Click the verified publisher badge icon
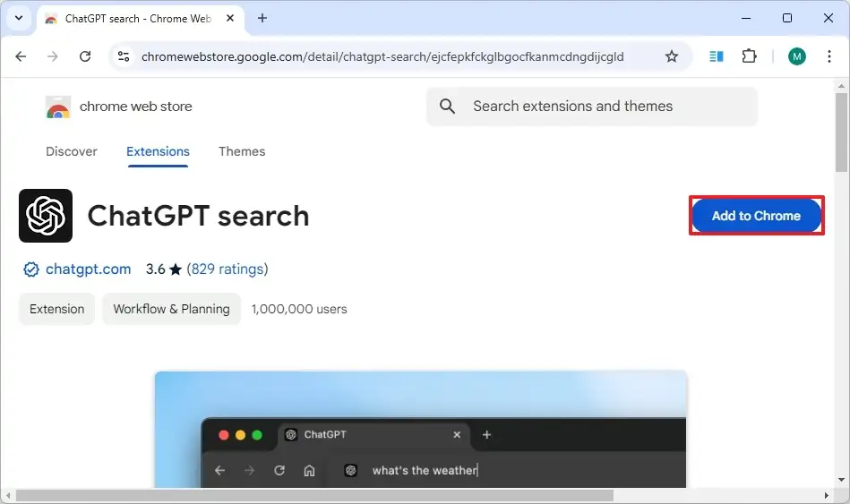This screenshot has height=504, width=850. coord(31,269)
